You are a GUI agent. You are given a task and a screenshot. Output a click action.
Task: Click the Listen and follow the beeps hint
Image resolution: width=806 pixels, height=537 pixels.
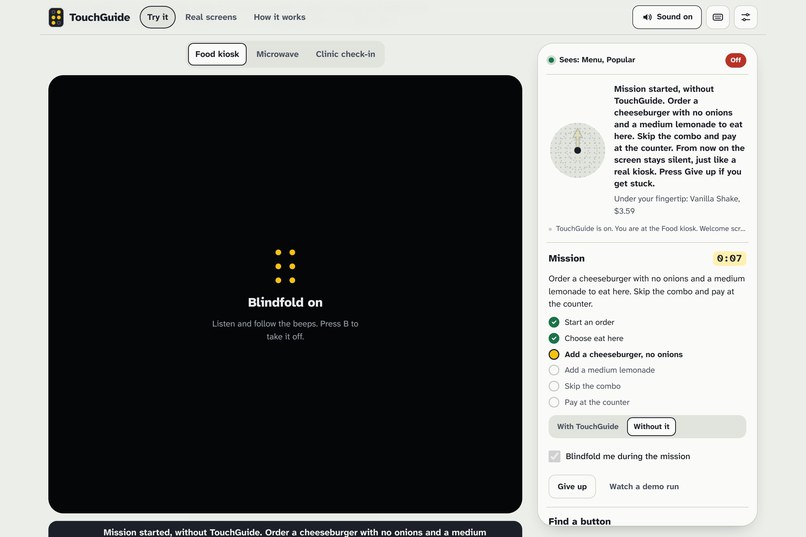(x=285, y=330)
